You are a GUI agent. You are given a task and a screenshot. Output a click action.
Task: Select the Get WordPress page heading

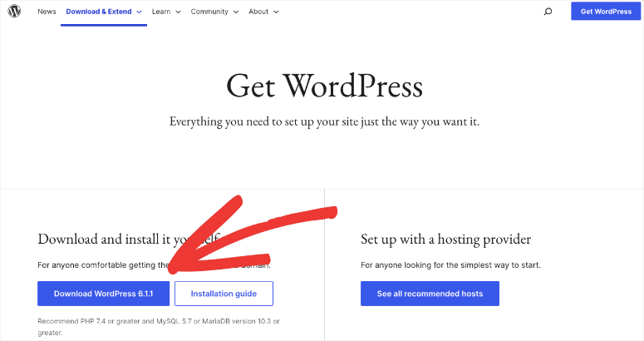tap(324, 86)
